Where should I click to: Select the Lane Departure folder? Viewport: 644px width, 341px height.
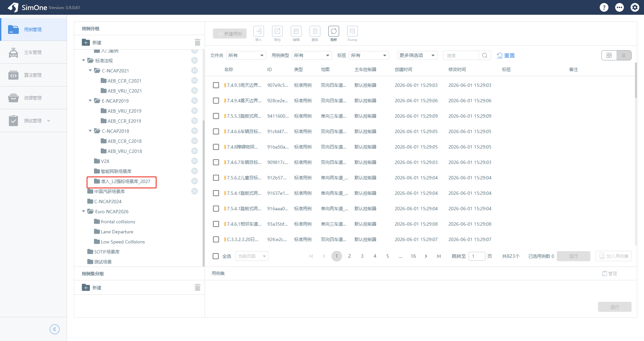click(114, 232)
